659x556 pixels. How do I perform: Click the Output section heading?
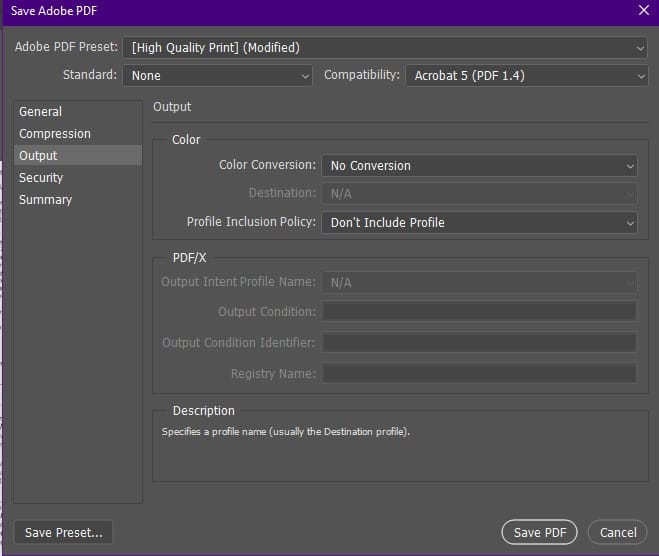click(x=172, y=107)
